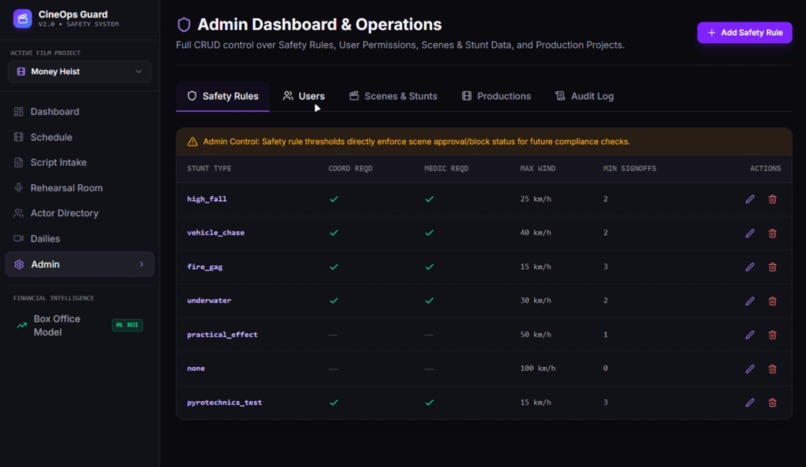This screenshot has width=806, height=467.
Task: Click the MAX WIND column header
Action: (x=538, y=169)
